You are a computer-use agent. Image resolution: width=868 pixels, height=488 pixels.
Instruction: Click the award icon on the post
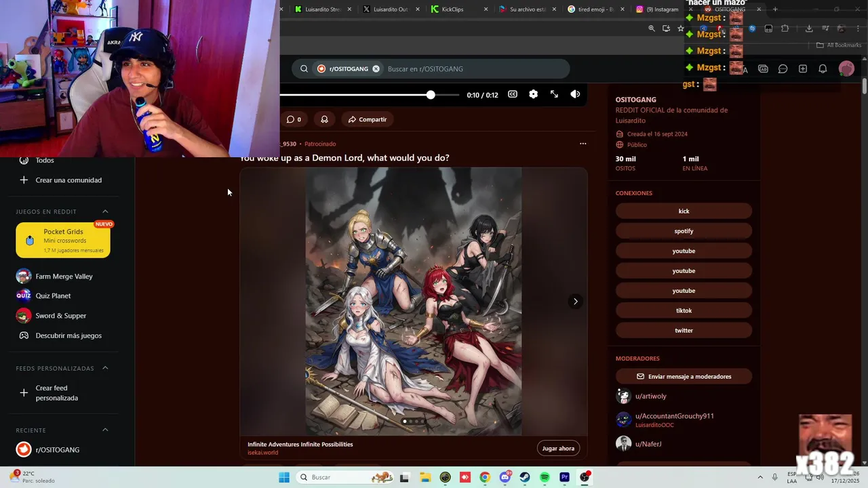(x=324, y=119)
